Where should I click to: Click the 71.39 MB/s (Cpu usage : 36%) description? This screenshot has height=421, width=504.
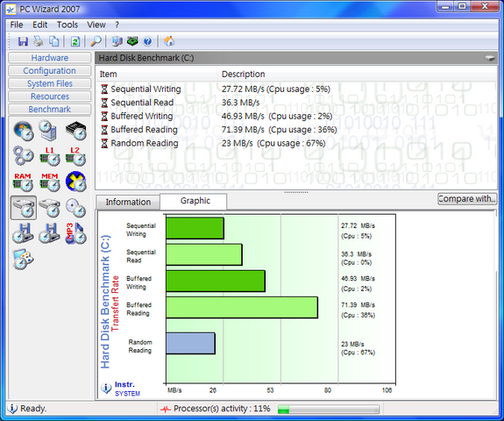coord(279,130)
